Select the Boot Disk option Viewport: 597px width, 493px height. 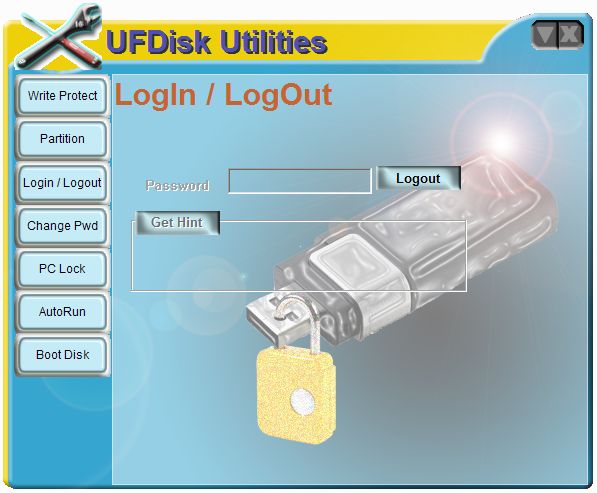point(62,355)
